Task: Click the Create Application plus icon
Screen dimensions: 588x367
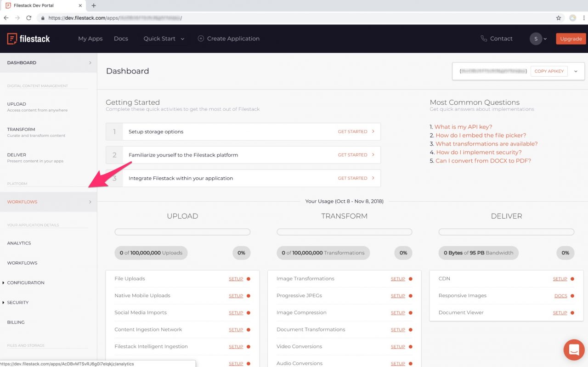Action: tap(201, 39)
